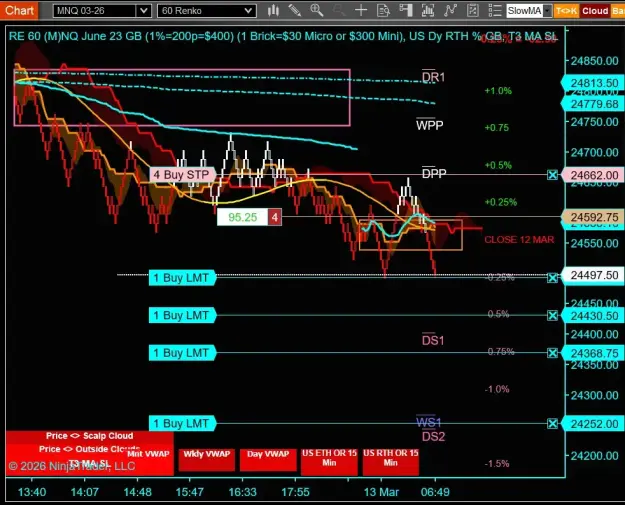The width and height of the screenshot is (625, 505).
Task: Click the 24497.50 price axis tag
Action: tap(593, 275)
